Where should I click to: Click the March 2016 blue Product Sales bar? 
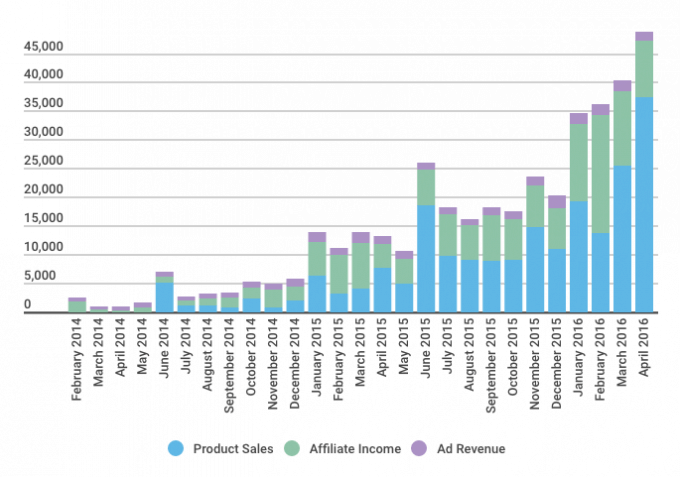pyautogui.click(x=622, y=238)
